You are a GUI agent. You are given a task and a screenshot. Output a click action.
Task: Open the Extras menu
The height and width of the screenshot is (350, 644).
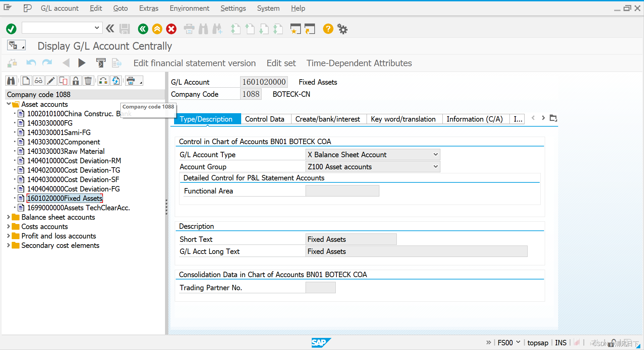[149, 8]
